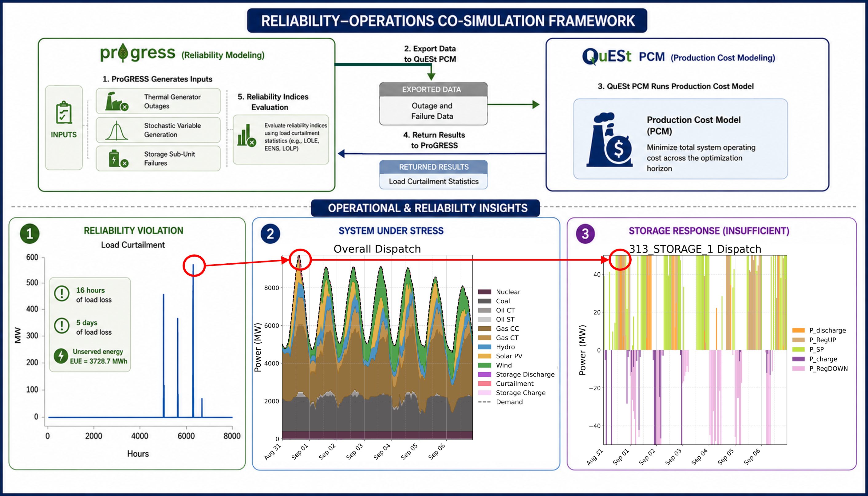Click the '(Reliability Modeling)' subtitle text

(223, 55)
